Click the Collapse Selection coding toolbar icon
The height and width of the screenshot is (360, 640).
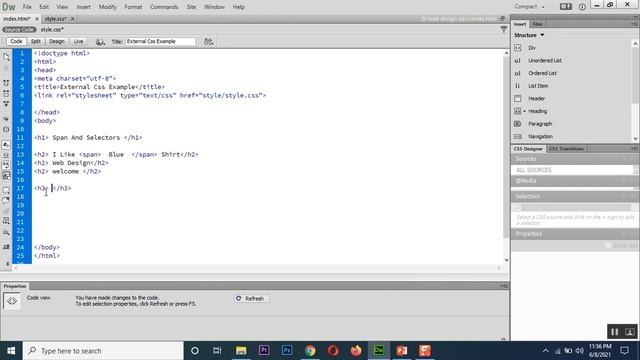pyautogui.click(x=6, y=93)
